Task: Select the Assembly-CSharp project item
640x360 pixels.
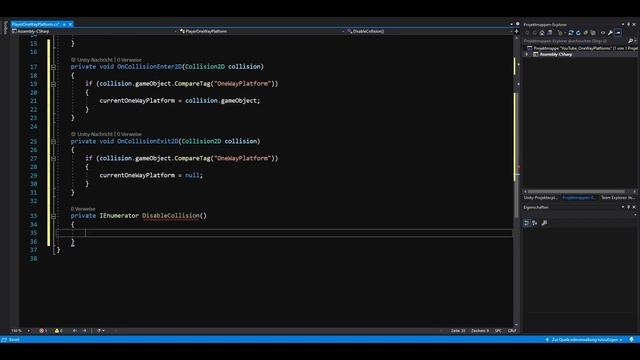Action: [x=556, y=54]
